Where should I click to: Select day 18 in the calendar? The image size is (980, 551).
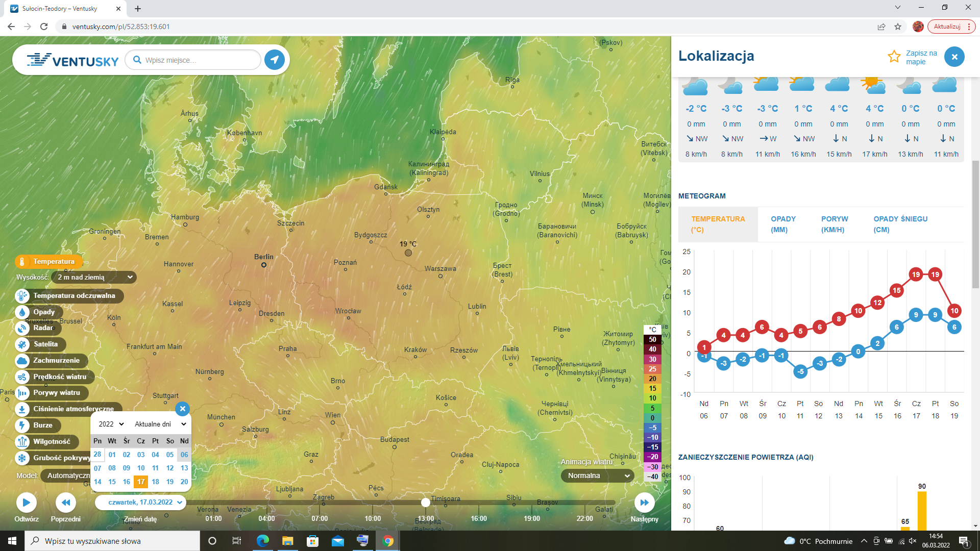tap(155, 482)
